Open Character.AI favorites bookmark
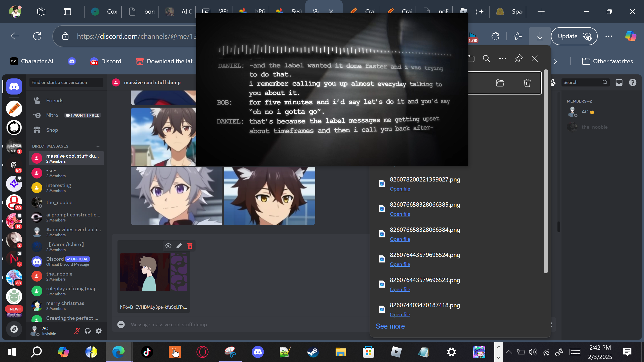This screenshot has height=362, width=644. (x=32, y=61)
